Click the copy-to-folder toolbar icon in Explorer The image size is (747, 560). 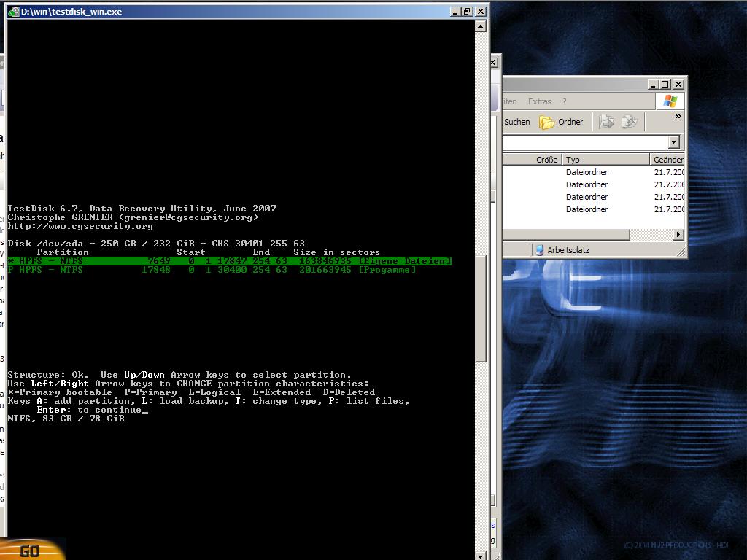point(630,122)
